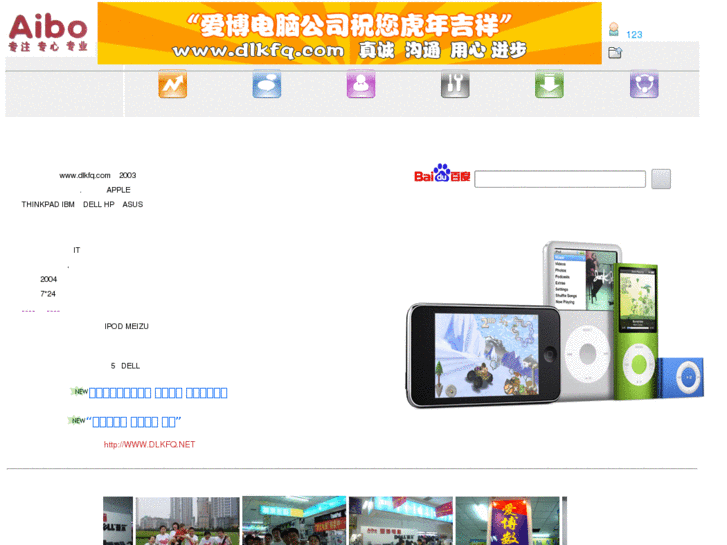Open the purple person nav icon
This screenshot has width=727, height=545.
pyautogui.click(x=361, y=84)
